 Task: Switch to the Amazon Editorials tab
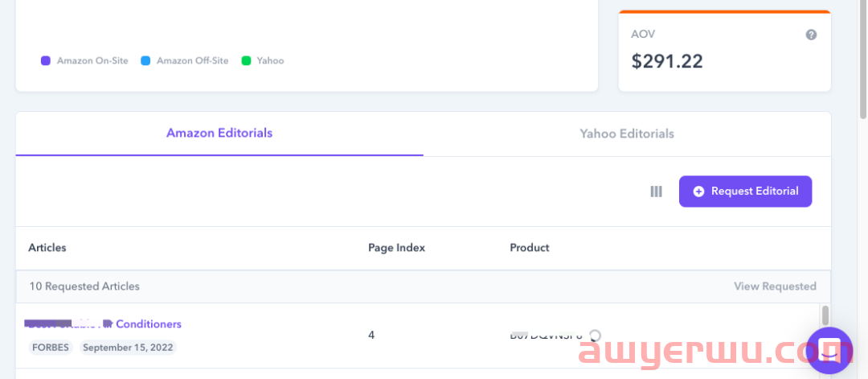coord(219,133)
